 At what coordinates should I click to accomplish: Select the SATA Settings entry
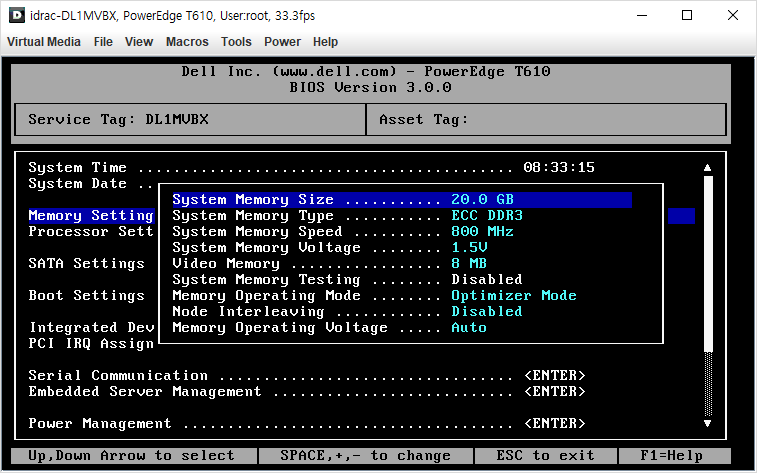point(86,264)
